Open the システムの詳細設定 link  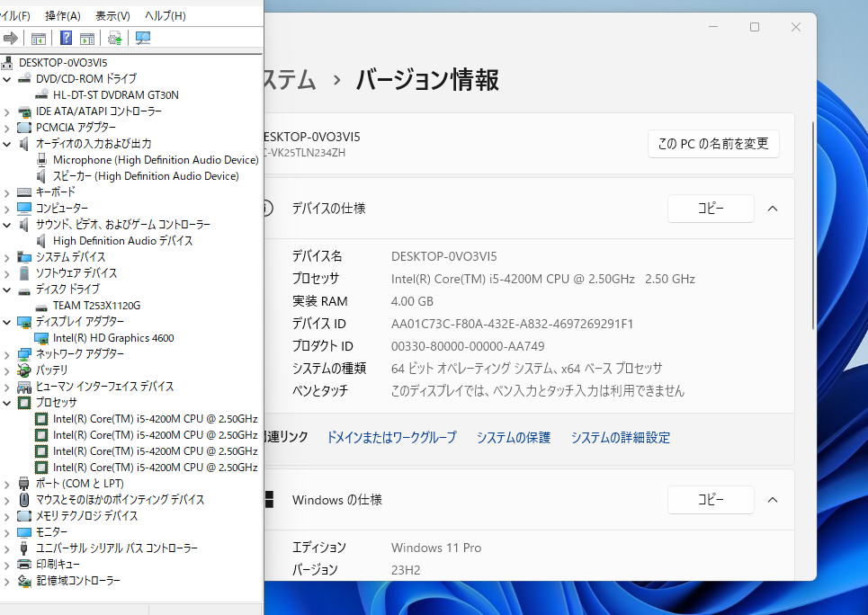pyautogui.click(x=620, y=437)
